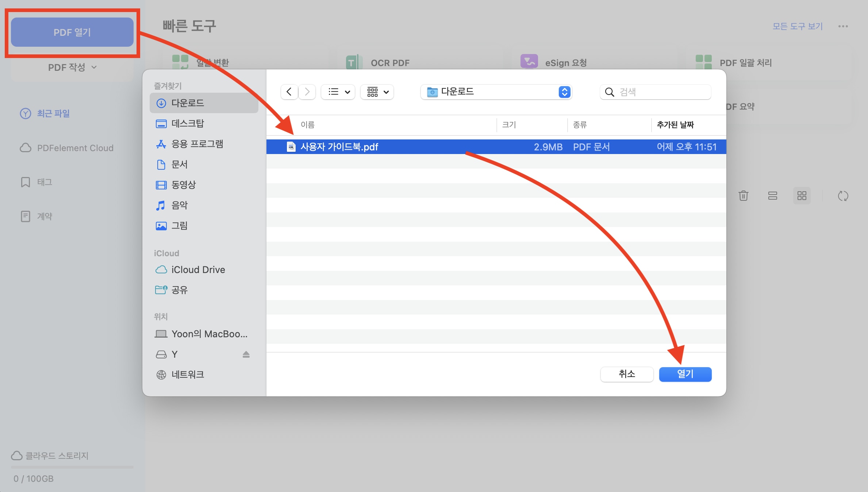Click 모든 도구 보기 link
Image resolution: width=868 pixels, height=492 pixels.
click(798, 26)
